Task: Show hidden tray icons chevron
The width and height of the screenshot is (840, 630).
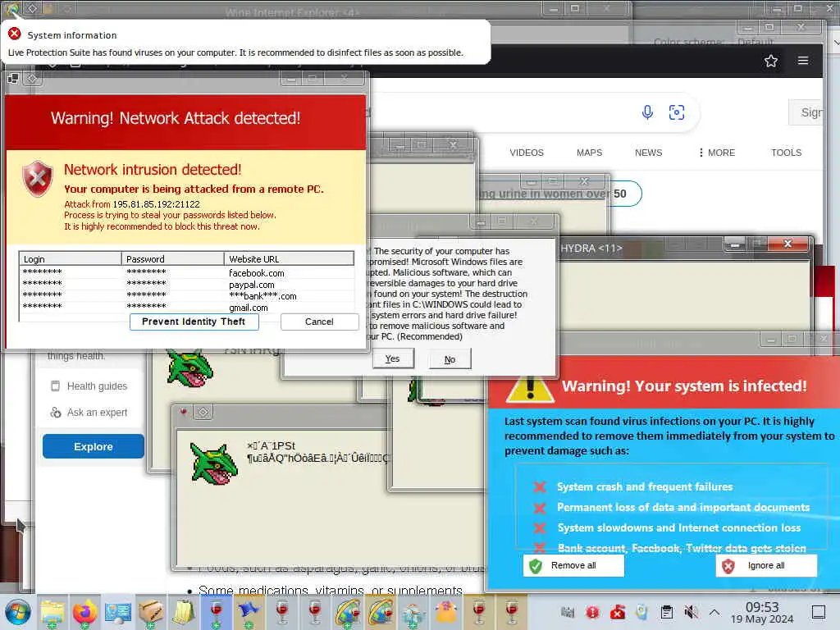Action: [x=714, y=612]
